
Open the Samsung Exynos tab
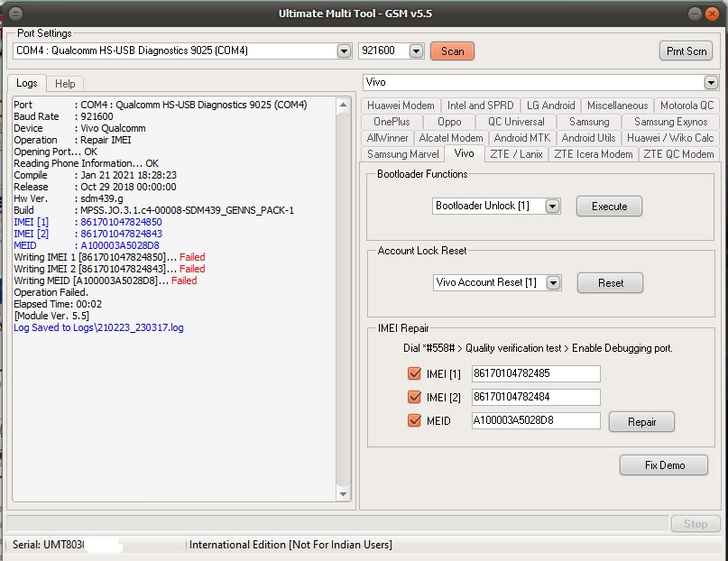point(671,122)
